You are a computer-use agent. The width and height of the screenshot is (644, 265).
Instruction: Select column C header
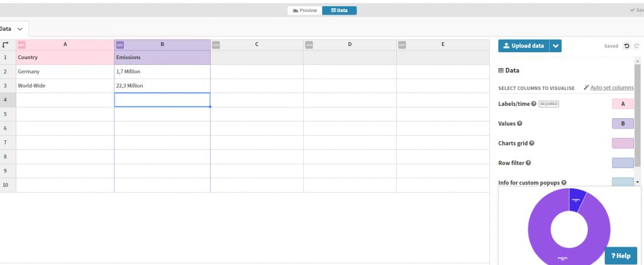[x=257, y=44]
